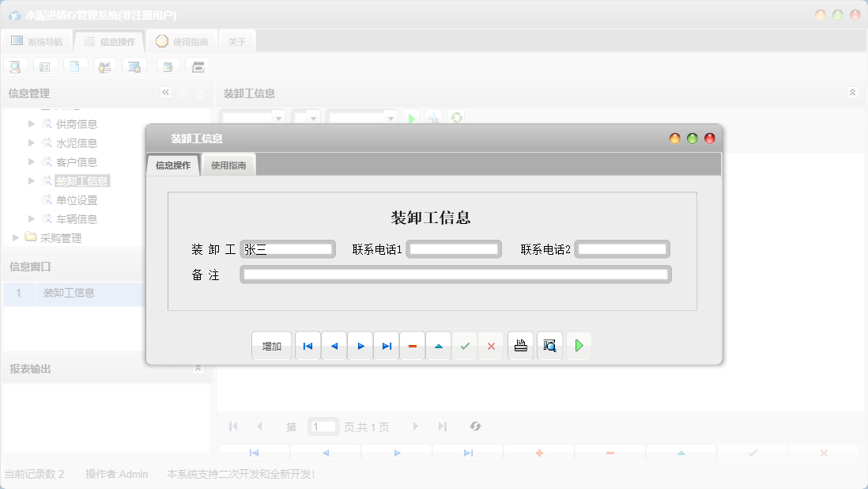
Task: Focus the 联系电话2 input field
Action: coord(622,249)
